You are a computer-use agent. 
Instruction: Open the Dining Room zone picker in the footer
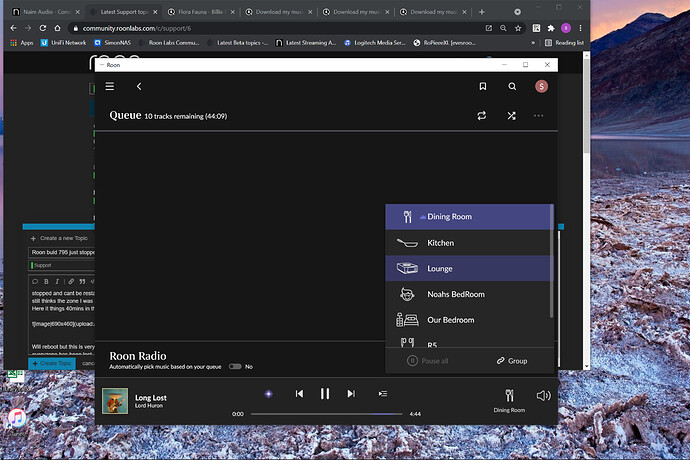[509, 401]
